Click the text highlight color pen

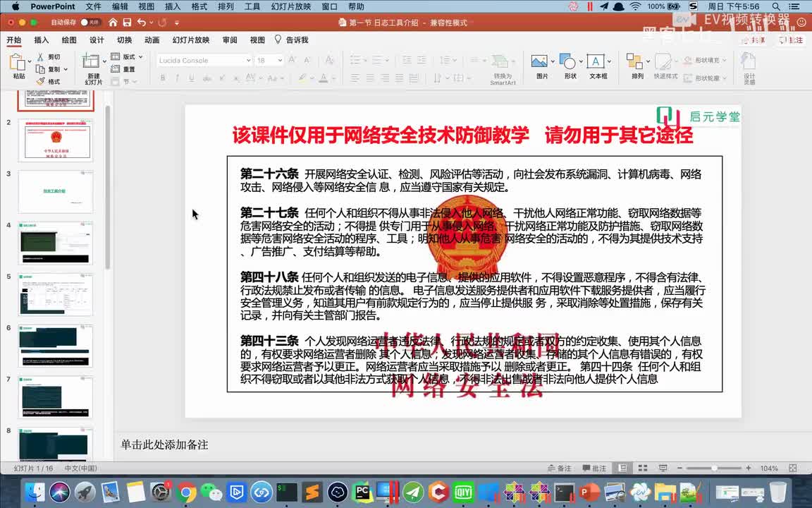click(x=302, y=78)
